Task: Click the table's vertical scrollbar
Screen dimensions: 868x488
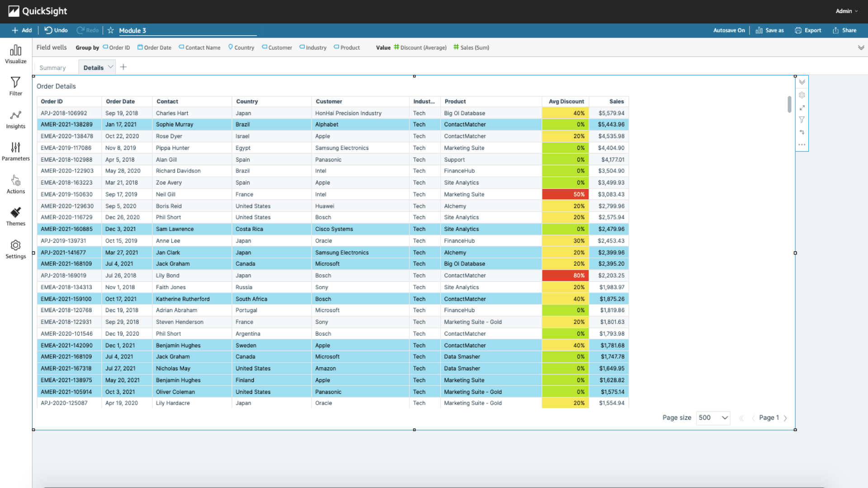Action: click(x=789, y=104)
